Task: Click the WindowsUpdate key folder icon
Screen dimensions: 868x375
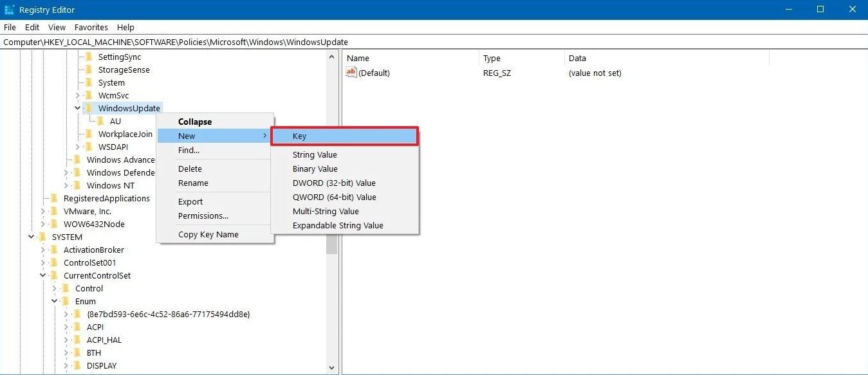Action: pos(88,108)
